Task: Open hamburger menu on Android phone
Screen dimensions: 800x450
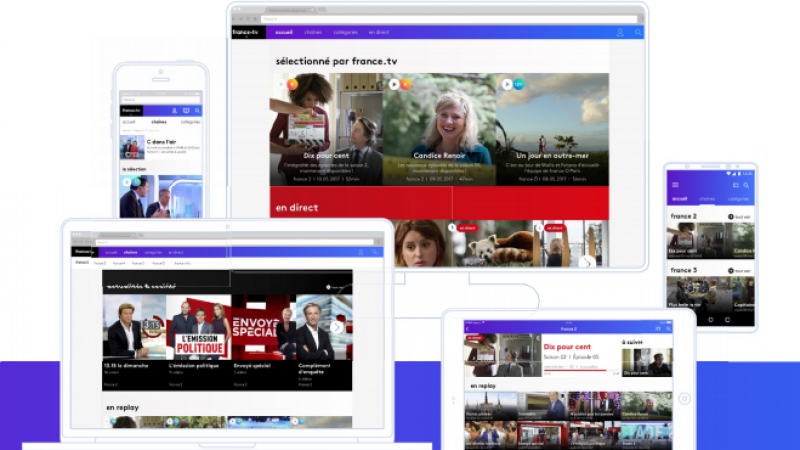Action: tap(675, 185)
